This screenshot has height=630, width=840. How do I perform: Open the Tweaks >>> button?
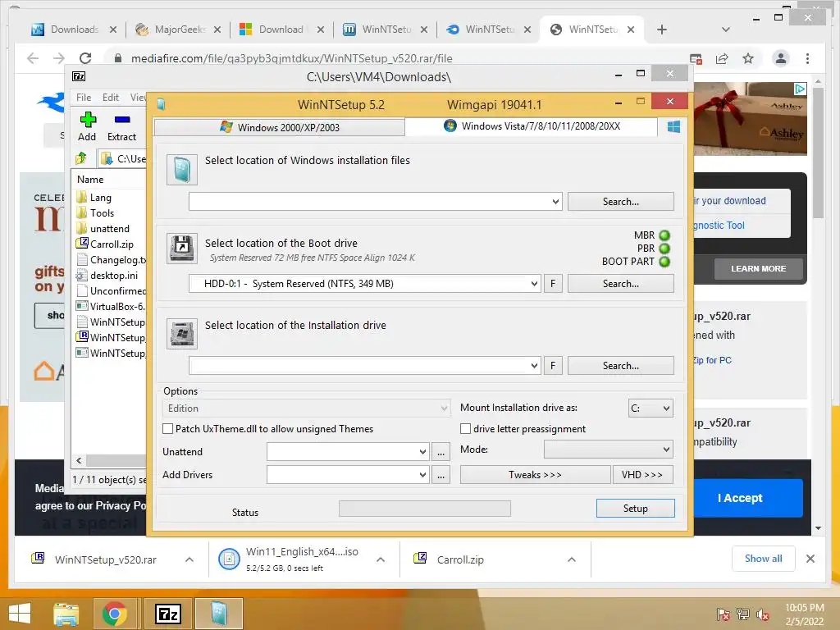535,475
